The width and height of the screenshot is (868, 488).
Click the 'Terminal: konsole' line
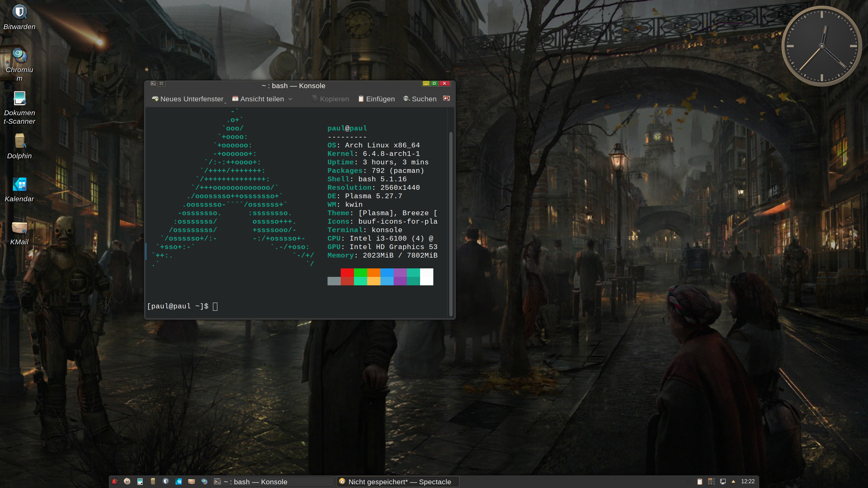[365, 230]
